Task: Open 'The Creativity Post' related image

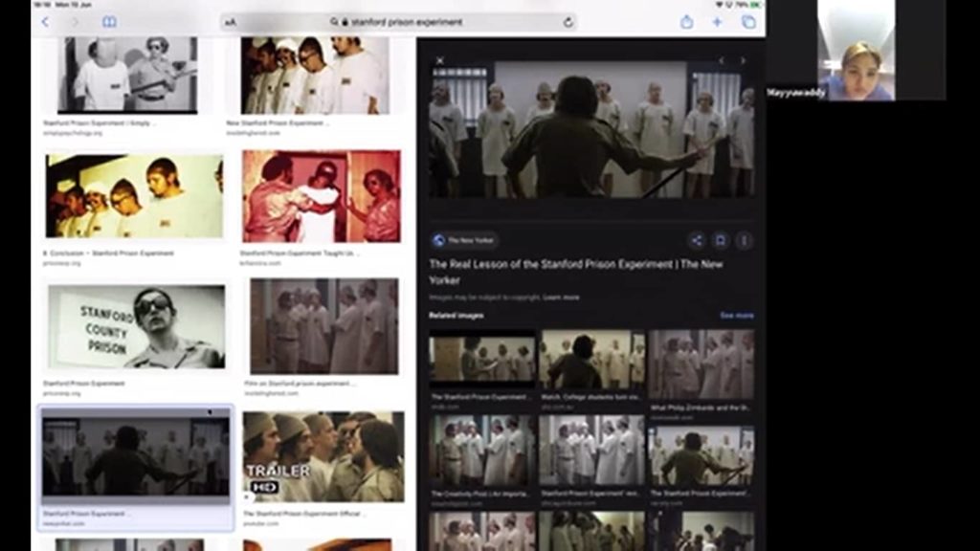Action: 482,451
